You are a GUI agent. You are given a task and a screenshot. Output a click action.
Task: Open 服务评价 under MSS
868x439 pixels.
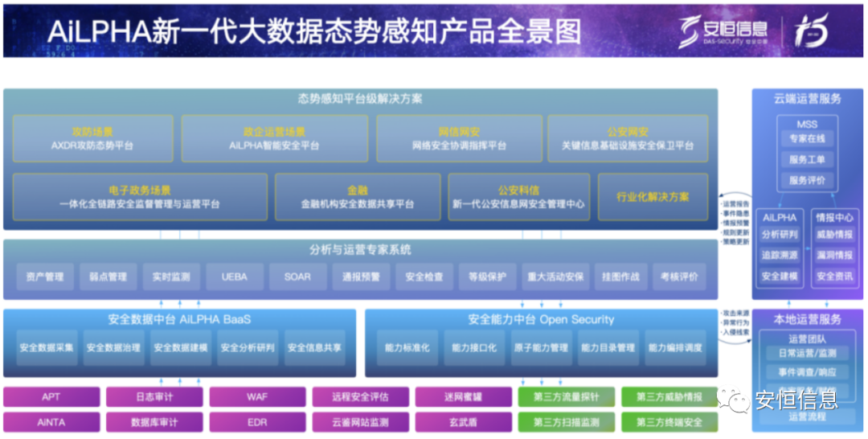coord(807,180)
